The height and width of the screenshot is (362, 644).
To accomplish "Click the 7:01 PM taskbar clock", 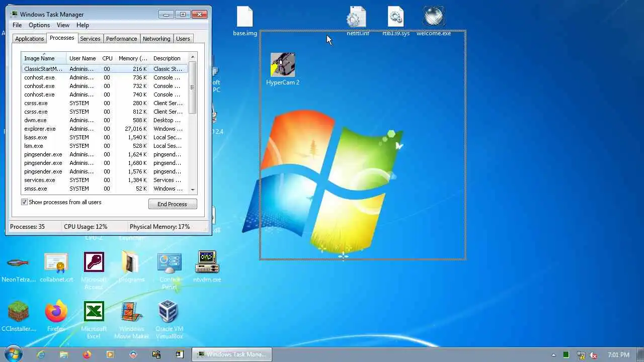I will (x=618, y=355).
